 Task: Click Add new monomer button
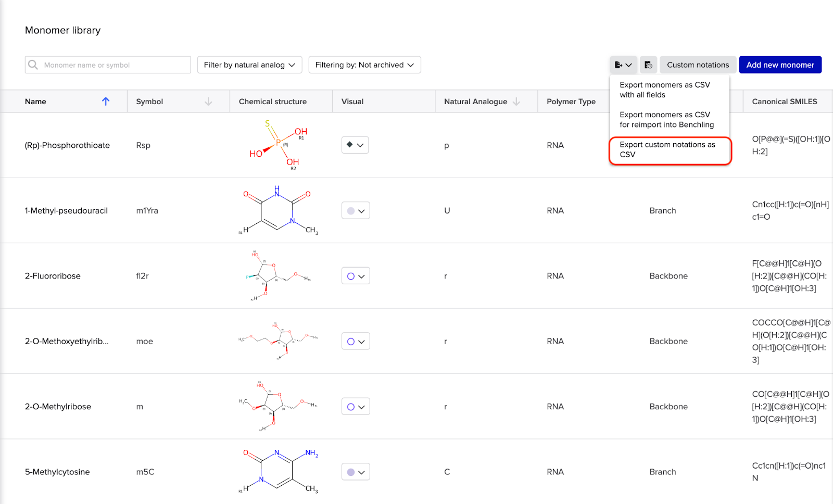click(780, 65)
